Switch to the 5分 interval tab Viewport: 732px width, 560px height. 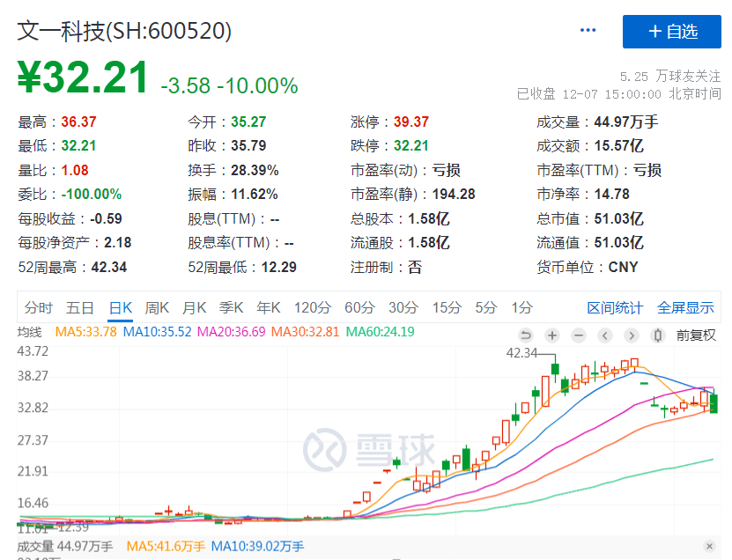(x=486, y=307)
